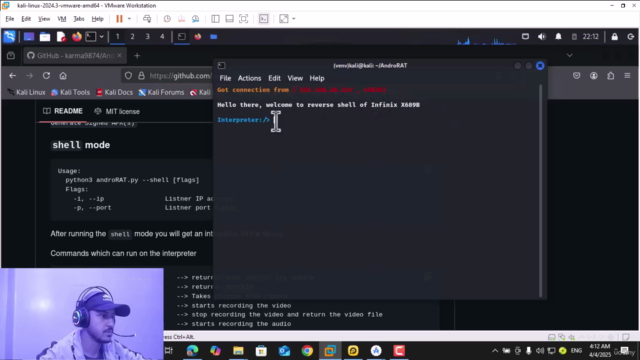The image size is (640, 360).
Task: Select the Firefox window button in Kali taskbar
Action: [x=198, y=37]
